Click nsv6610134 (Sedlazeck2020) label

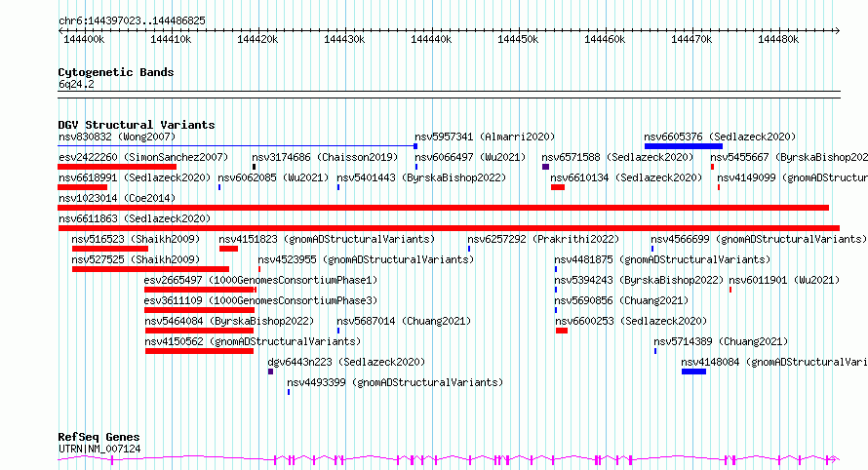(626, 177)
